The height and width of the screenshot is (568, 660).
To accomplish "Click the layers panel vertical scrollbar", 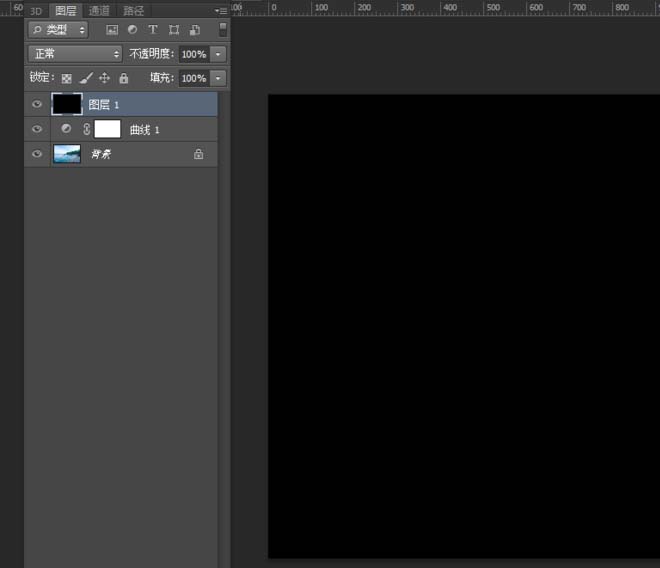I will [x=224, y=328].
